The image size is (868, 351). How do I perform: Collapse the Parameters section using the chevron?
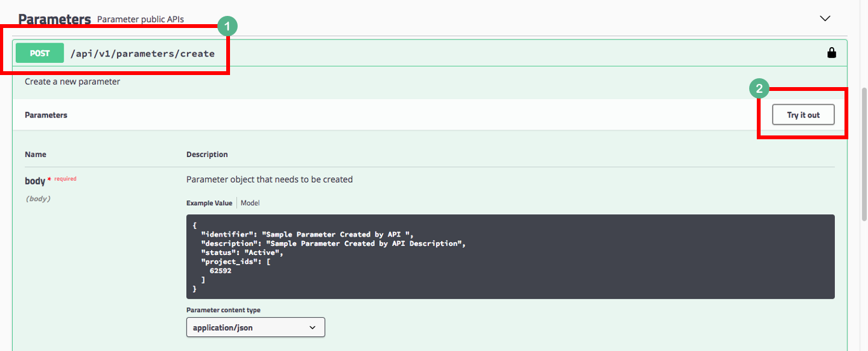(825, 18)
